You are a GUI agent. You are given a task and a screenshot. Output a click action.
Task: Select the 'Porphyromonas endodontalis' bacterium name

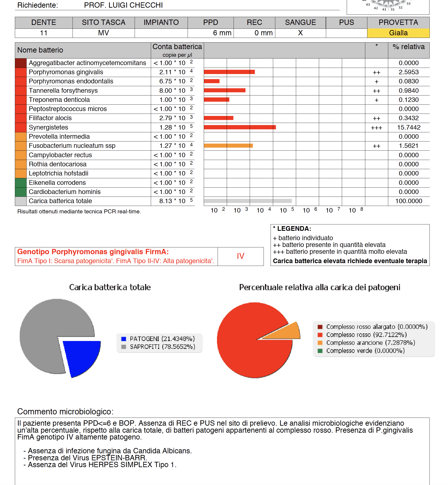click(71, 81)
